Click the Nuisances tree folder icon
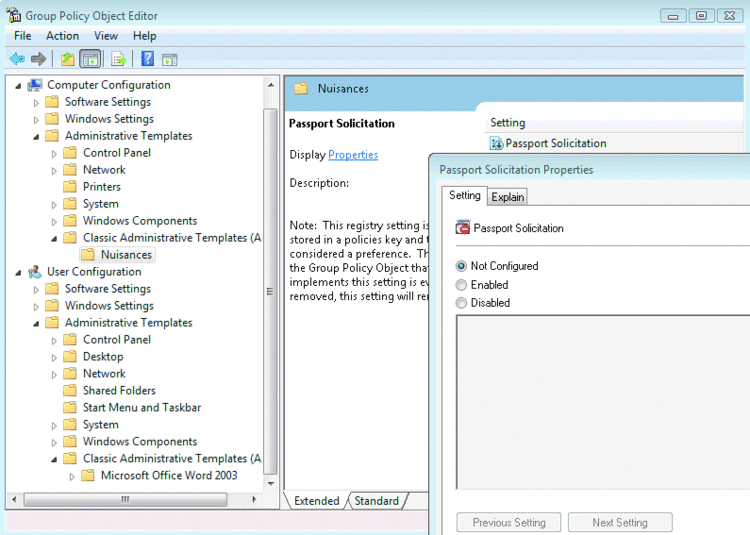 pos(88,254)
